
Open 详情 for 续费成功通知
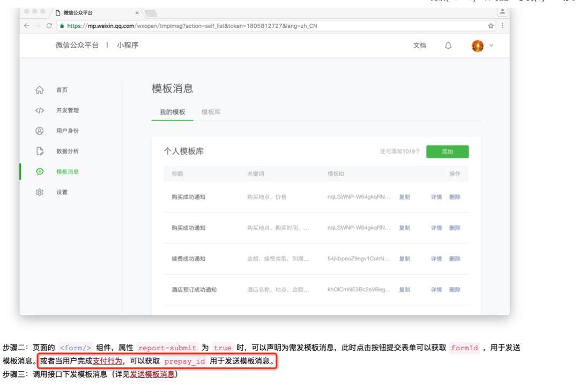[x=436, y=259]
